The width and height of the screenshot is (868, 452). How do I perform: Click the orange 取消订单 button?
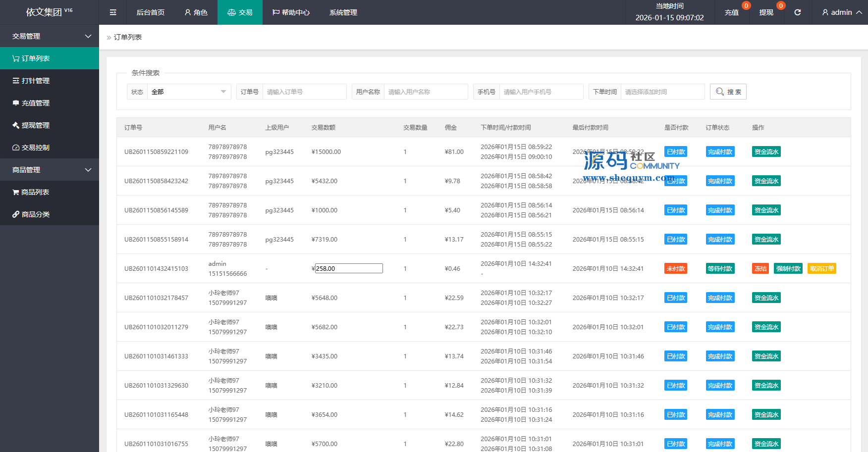pos(821,268)
